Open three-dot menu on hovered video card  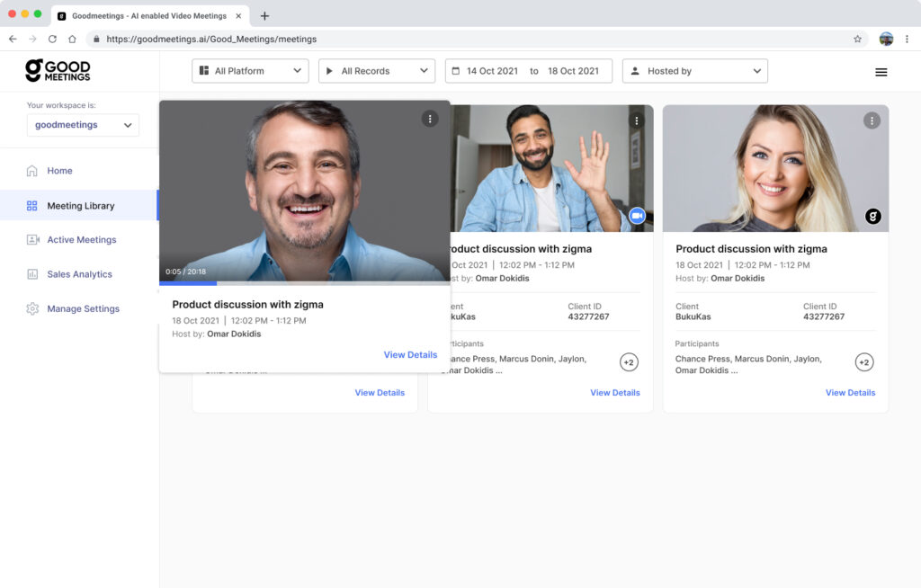click(x=430, y=119)
